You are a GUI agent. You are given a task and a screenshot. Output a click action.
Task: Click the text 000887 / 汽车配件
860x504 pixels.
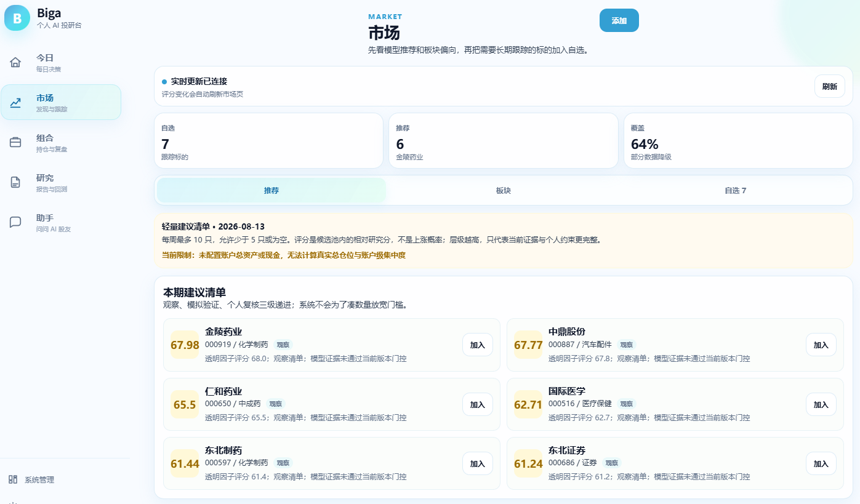(580, 345)
